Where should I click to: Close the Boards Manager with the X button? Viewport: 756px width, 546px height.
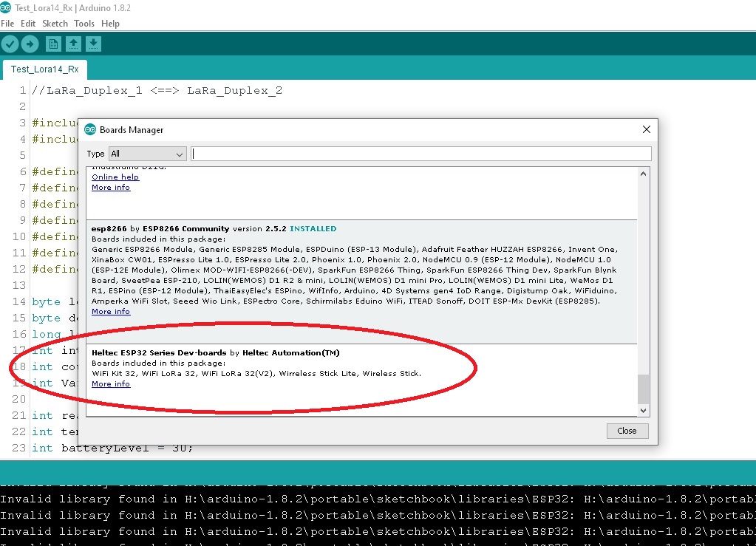[x=647, y=129]
